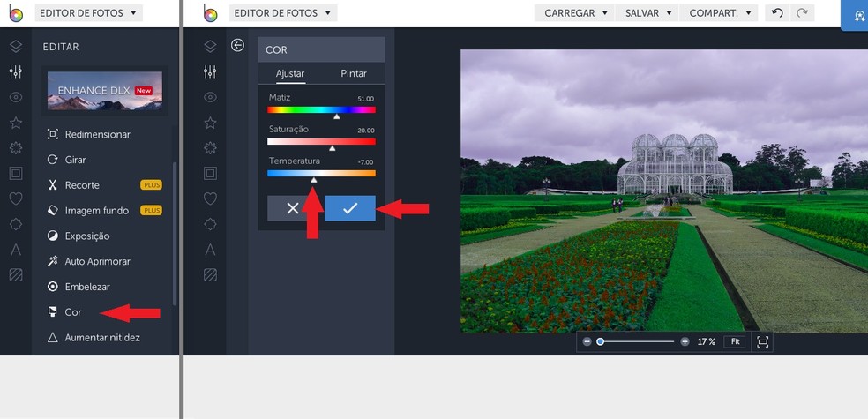Click BeFunky logo in left panel

coord(16,12)
